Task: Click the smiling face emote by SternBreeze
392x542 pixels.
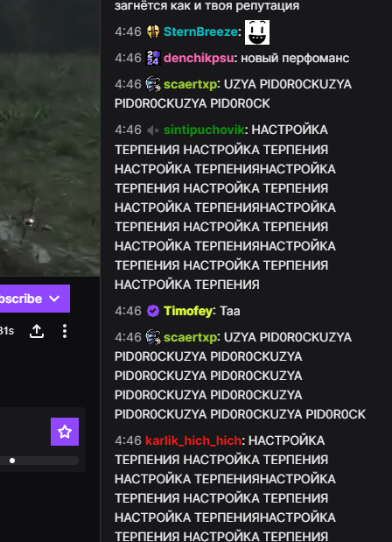Action: tap(257, 32)
